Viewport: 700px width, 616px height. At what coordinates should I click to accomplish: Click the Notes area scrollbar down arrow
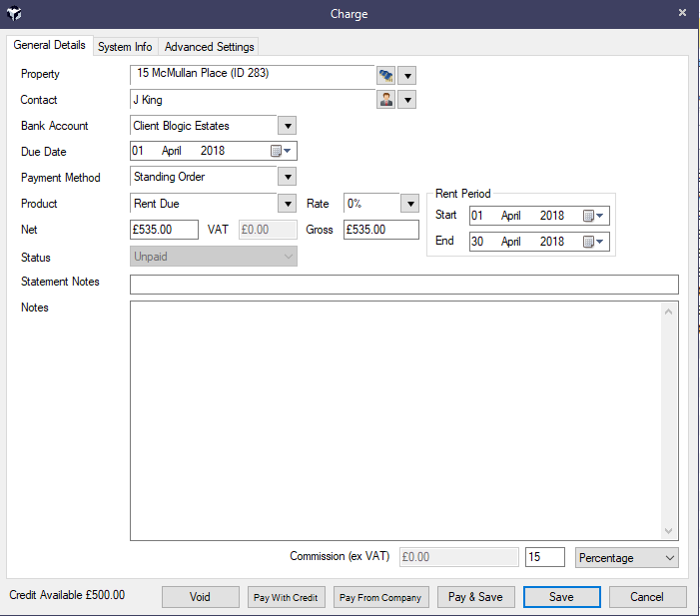(670, 532)
